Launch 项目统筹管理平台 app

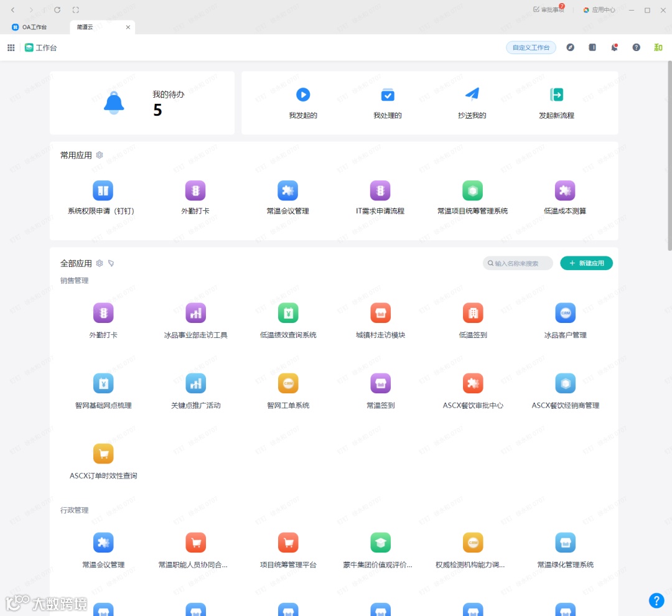(288, 543)
